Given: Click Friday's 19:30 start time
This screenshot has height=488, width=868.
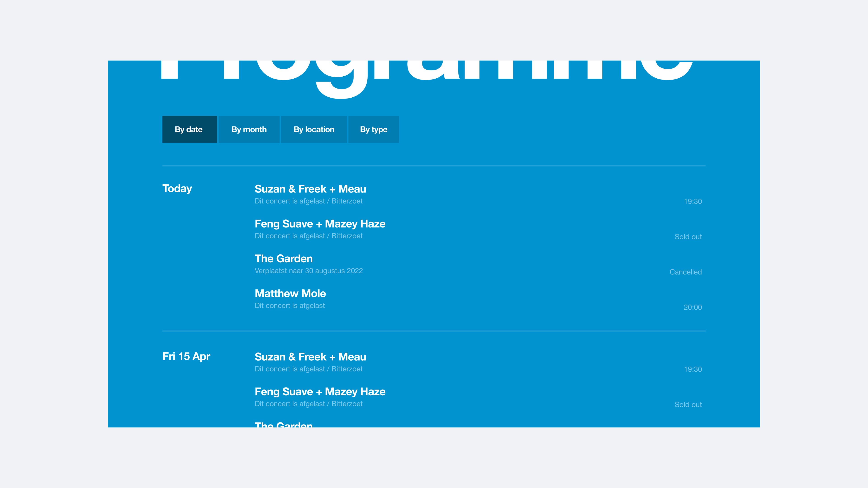Looking at the screenshot, I should click(692, 369).
